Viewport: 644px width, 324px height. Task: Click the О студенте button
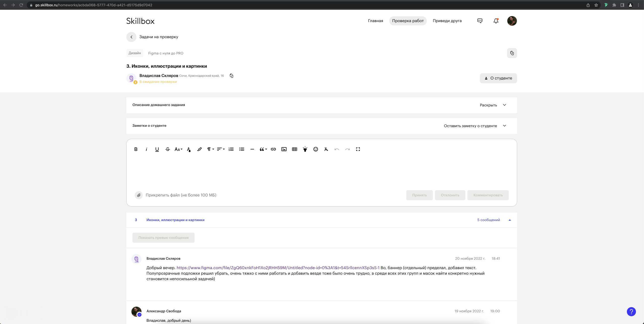498,78
